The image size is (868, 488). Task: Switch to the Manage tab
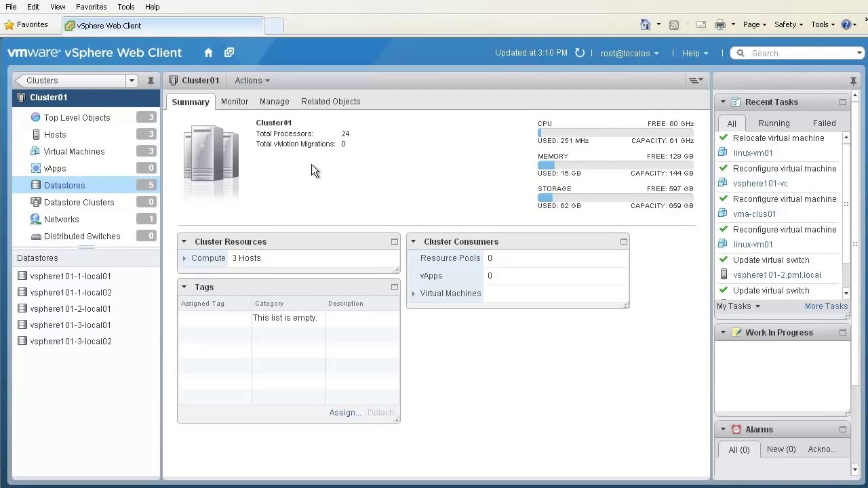pos(274,102)
